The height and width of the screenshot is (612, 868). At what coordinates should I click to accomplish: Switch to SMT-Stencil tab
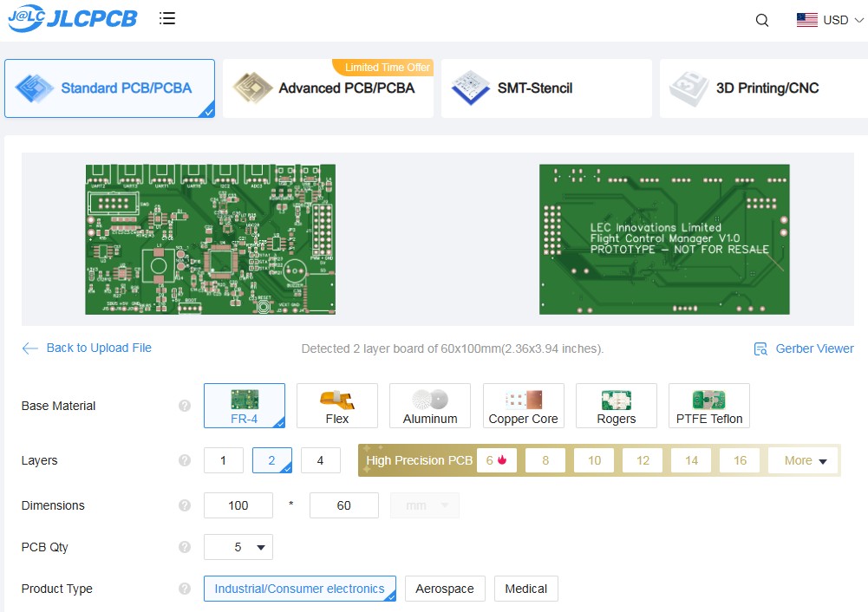tap(546, 88)
